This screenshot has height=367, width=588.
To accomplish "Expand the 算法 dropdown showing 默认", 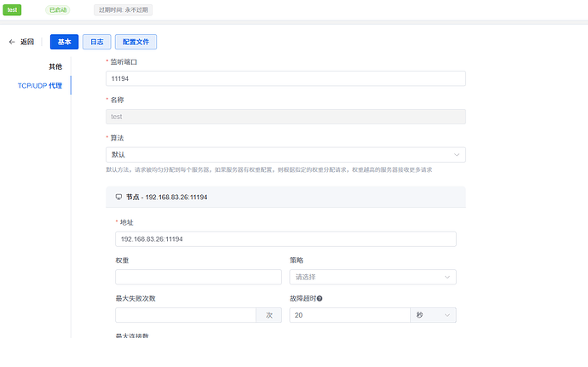I will pos(285,154).
